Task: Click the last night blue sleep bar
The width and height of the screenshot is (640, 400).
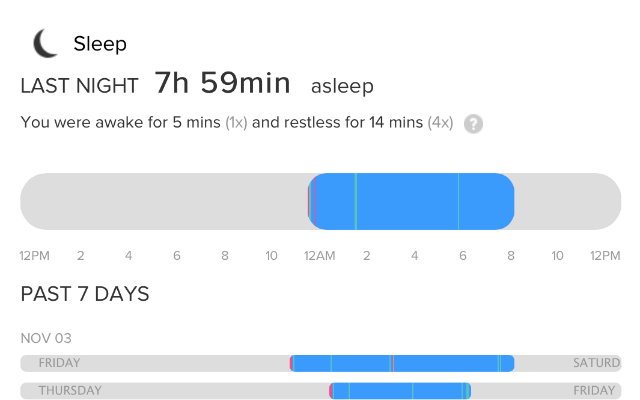Action: tap(411, 201)
